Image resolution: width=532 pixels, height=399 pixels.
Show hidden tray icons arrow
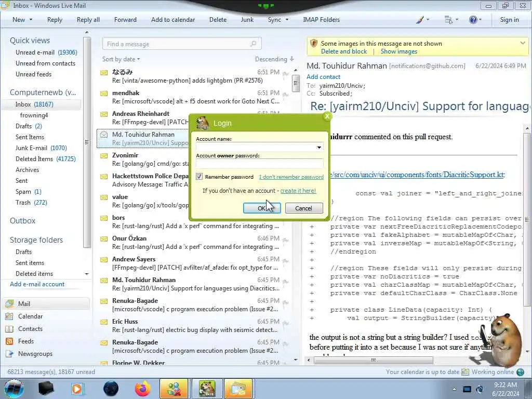(454, 389)
